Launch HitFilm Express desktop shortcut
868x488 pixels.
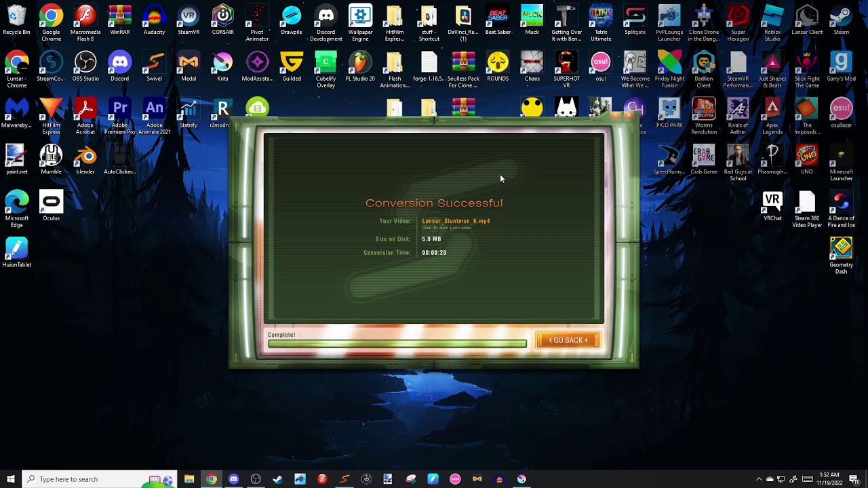pos(51,116)
